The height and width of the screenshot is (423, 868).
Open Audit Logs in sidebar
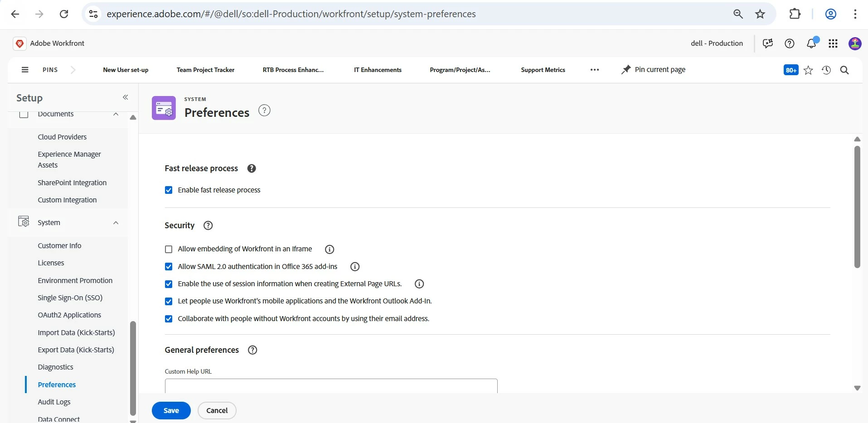pyautogui.click(x=54, y=402)
